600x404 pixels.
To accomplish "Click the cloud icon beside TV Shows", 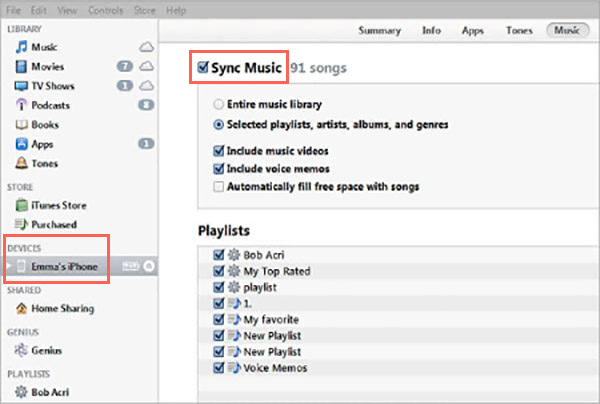I will coord(146,86).
